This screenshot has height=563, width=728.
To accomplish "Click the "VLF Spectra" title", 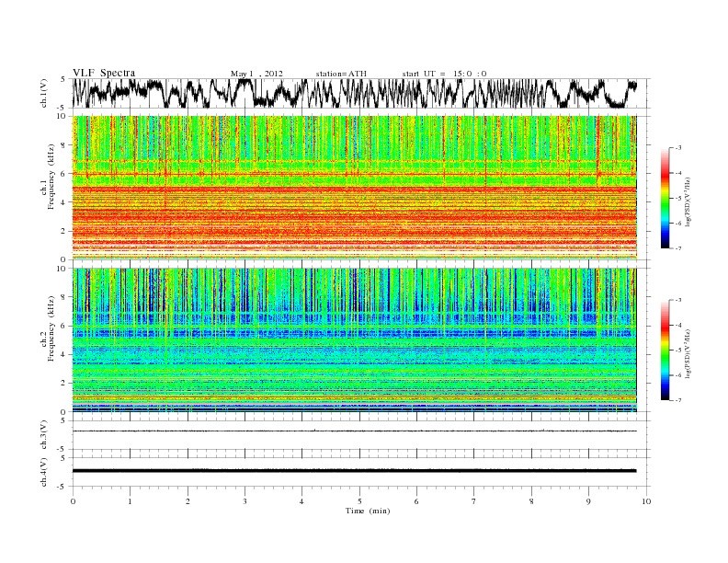I will (104, 73).
